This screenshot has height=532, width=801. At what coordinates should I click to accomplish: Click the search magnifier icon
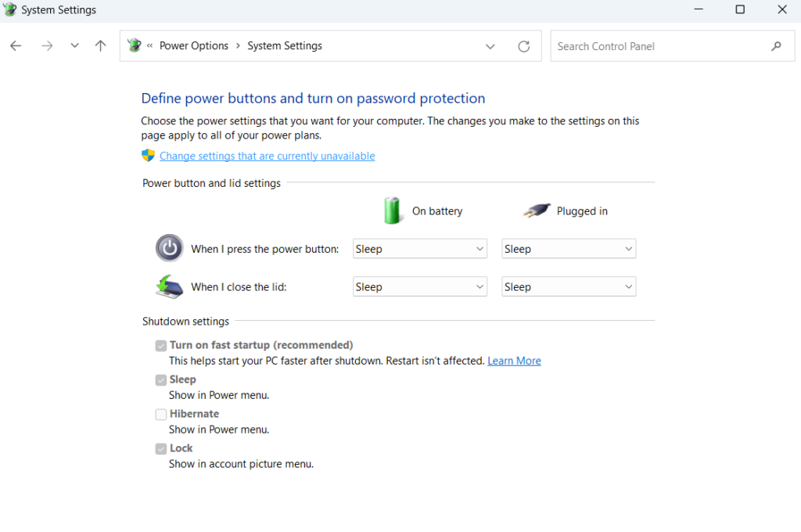coord(776,46)
